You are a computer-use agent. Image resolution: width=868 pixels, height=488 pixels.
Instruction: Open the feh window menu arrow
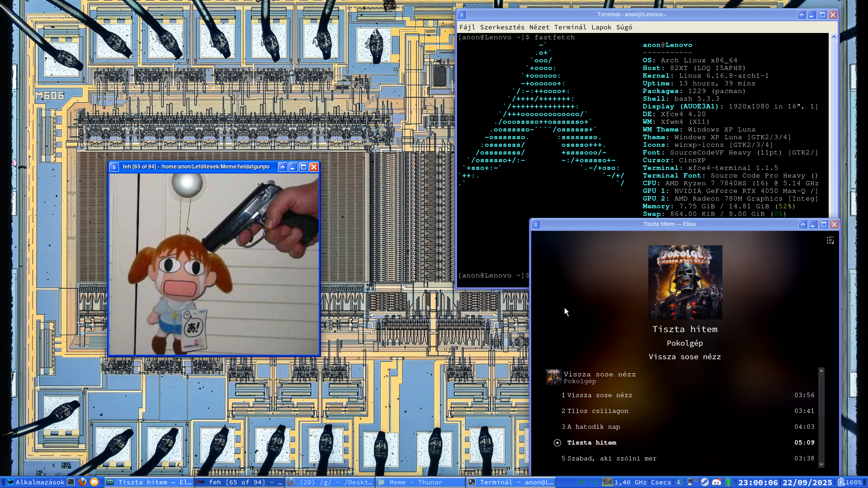(x=114, y=167)
